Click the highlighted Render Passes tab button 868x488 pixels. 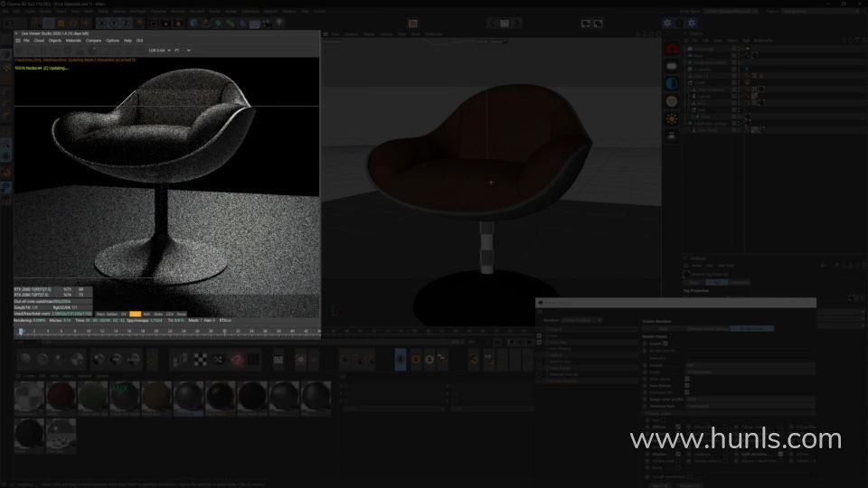click(x=751, y=328)
